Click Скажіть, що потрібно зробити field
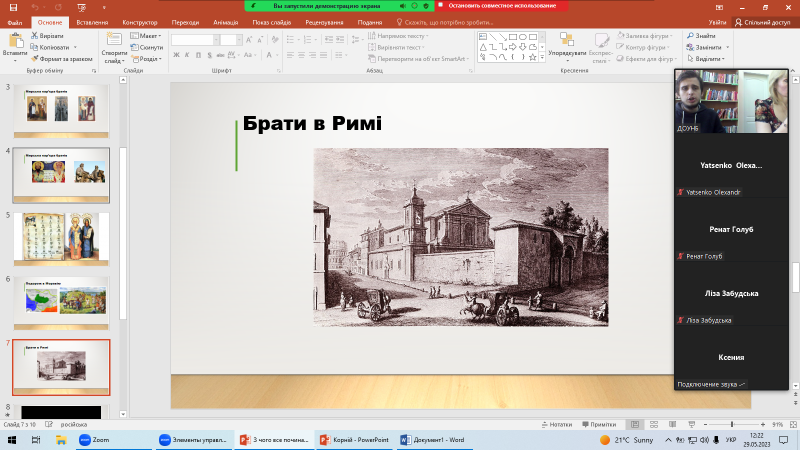This screenshot has height=450, width=800. pyautogui.click(x=444, y=22)
